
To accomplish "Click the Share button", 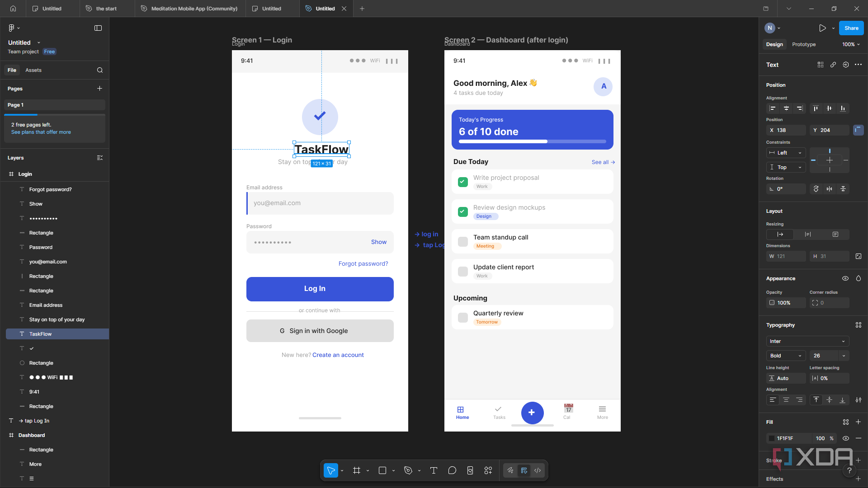I will (851, 28).
